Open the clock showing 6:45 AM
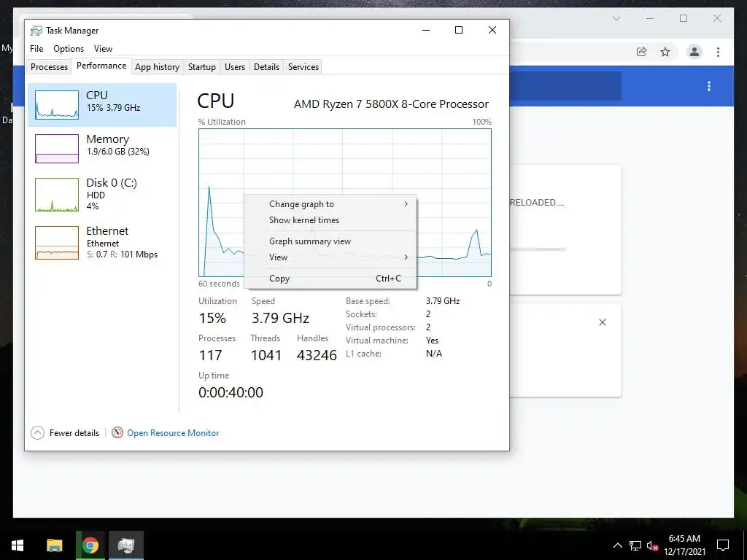Screen dimensions: 747x560 click(684, 545)
